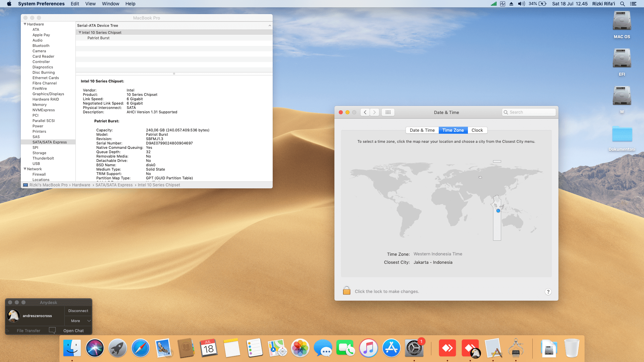644x362 pixels.
Task: Open the Window menu in menu bar
Action: pyautogui.click(x=110, y=4)
